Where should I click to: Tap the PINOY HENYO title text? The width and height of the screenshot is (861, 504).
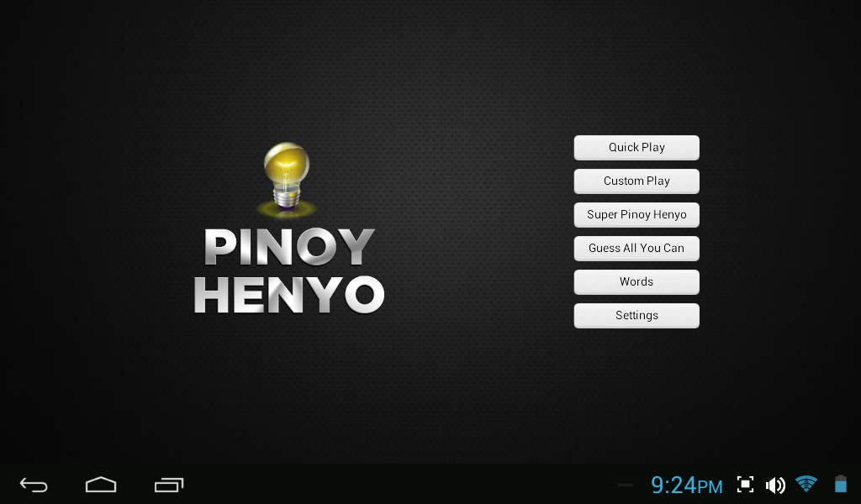[288, 270]
